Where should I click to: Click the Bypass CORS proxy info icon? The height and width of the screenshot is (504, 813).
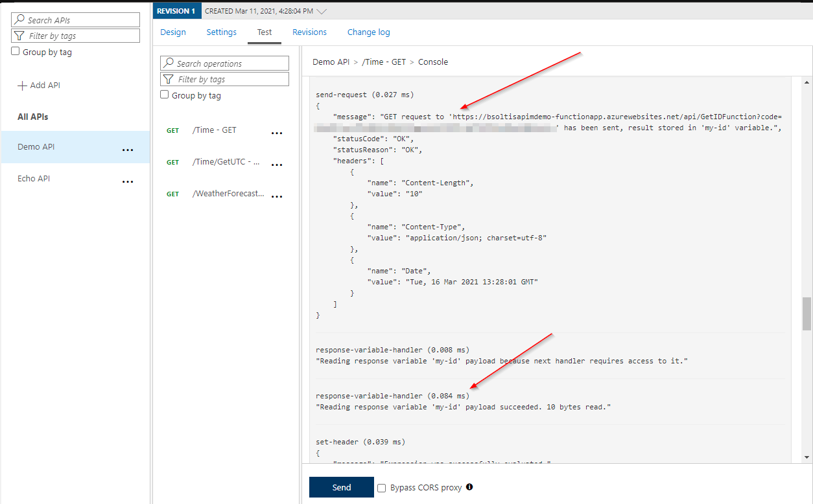click(x=469, y=487)
